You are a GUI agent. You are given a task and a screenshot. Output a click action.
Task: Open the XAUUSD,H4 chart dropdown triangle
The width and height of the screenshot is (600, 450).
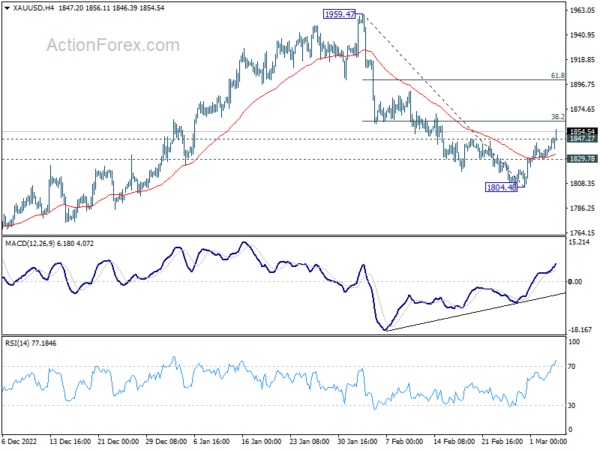7,8
